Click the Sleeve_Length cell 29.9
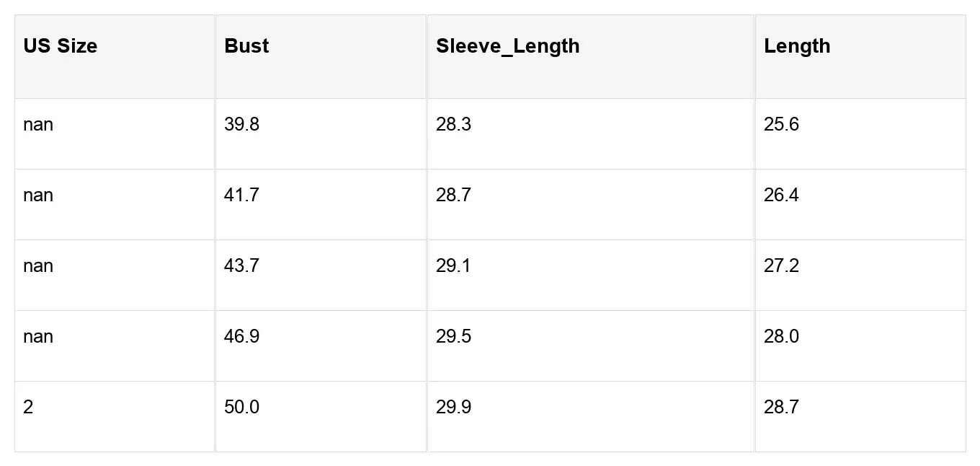 coord(453,408)
